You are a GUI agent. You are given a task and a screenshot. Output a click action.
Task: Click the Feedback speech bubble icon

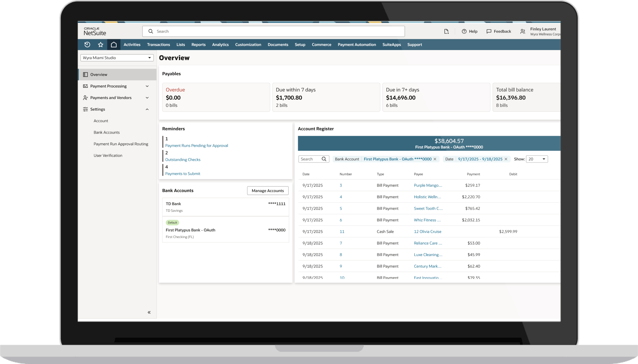click(x=489, y=31)
